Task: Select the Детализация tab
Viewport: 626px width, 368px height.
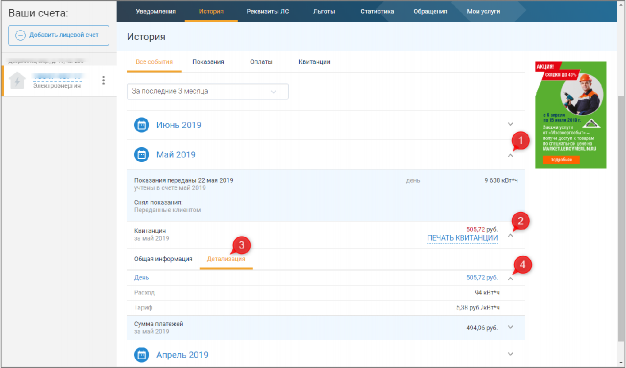Action: 226,259
